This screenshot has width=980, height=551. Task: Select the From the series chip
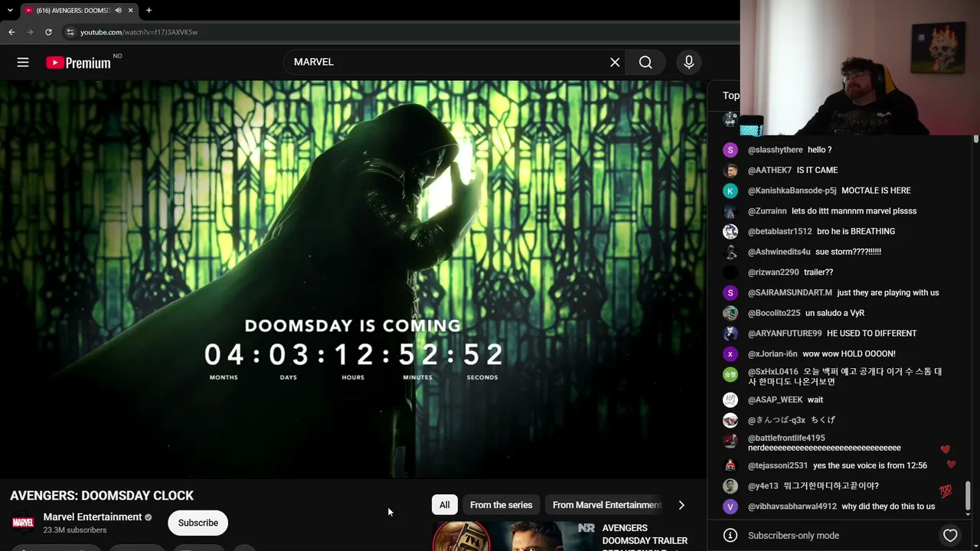click(x=501, y=505)
